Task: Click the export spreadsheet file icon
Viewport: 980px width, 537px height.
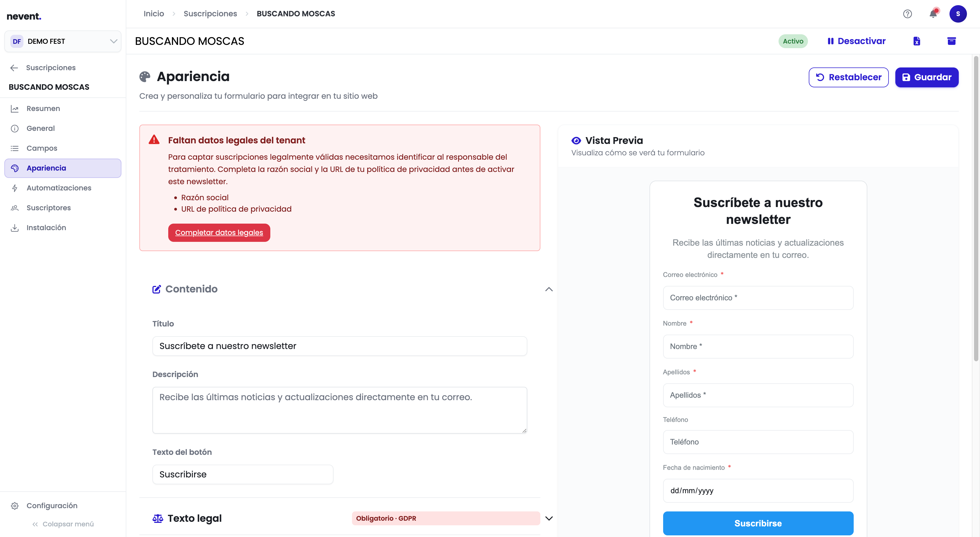Action: click(917, 41)
